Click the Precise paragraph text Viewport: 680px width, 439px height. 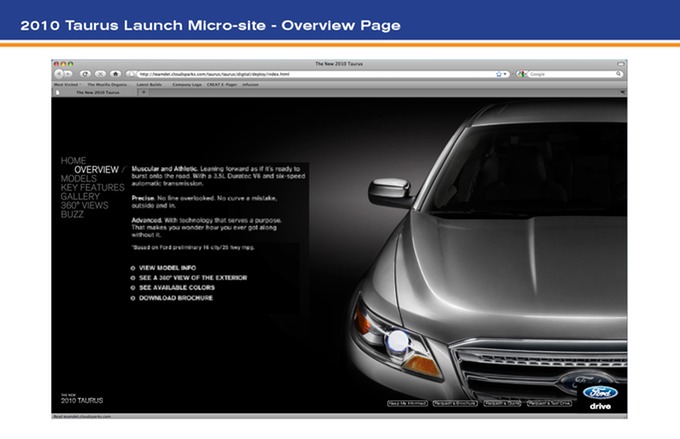coord(204,202)
